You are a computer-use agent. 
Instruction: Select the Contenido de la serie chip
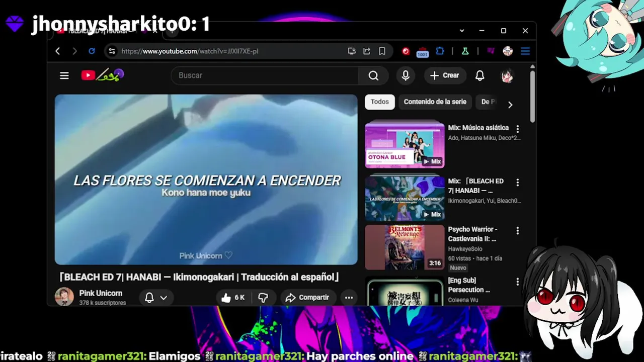pyautogui.click(x=435, y=102)
